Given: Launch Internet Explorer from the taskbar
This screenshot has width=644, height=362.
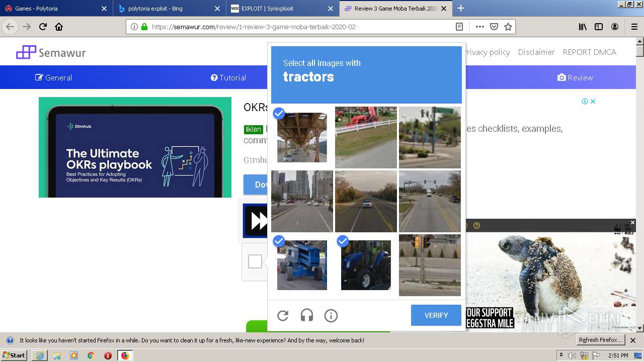Looking at the screenshot, I should click(40, 355).
